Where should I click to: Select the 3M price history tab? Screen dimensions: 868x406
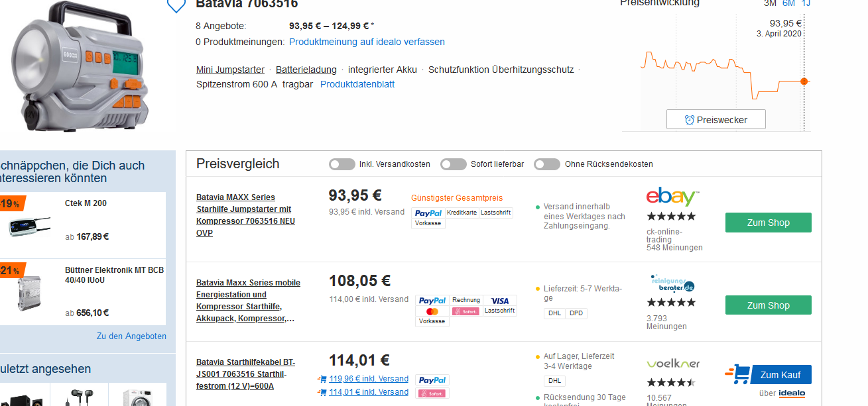(770, 3)
